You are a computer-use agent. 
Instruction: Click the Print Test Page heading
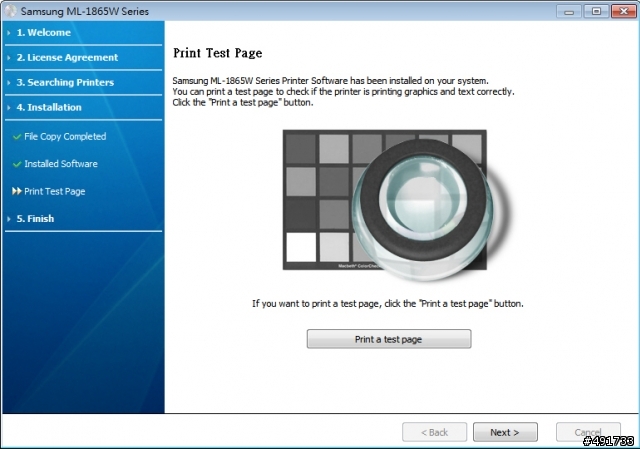point(218,53)
